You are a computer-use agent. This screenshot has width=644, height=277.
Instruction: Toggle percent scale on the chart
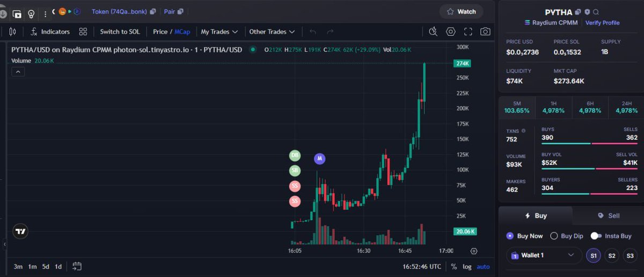coord(453,266)
